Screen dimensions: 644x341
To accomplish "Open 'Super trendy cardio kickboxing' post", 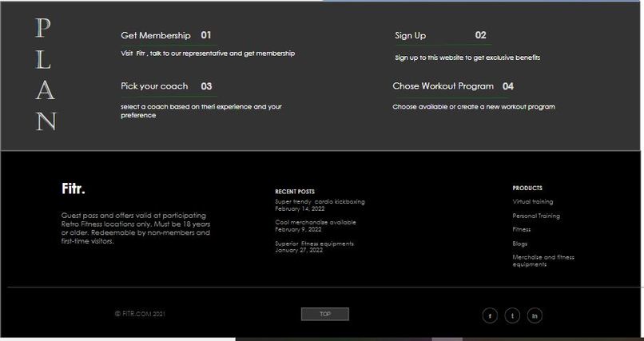I will coord(320,201).
